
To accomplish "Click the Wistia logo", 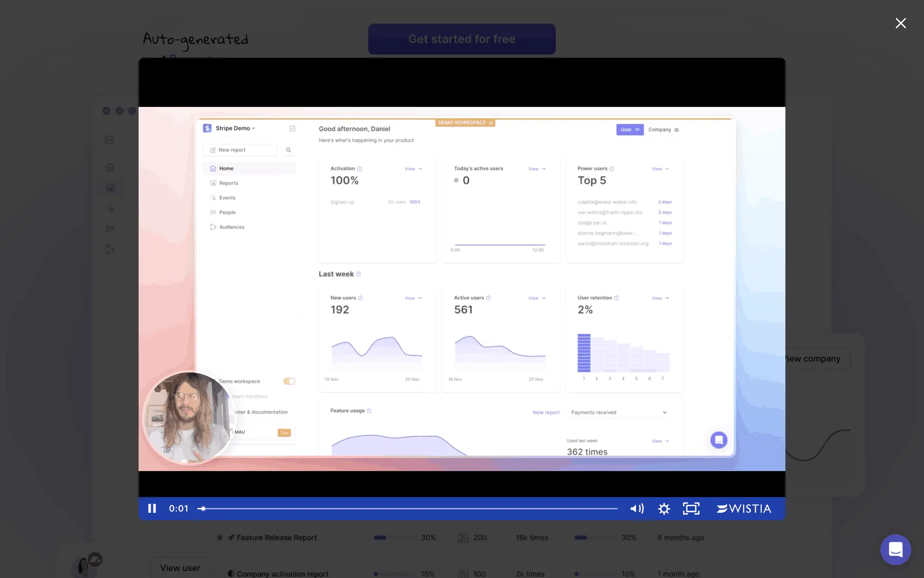I will pos(744,509).
